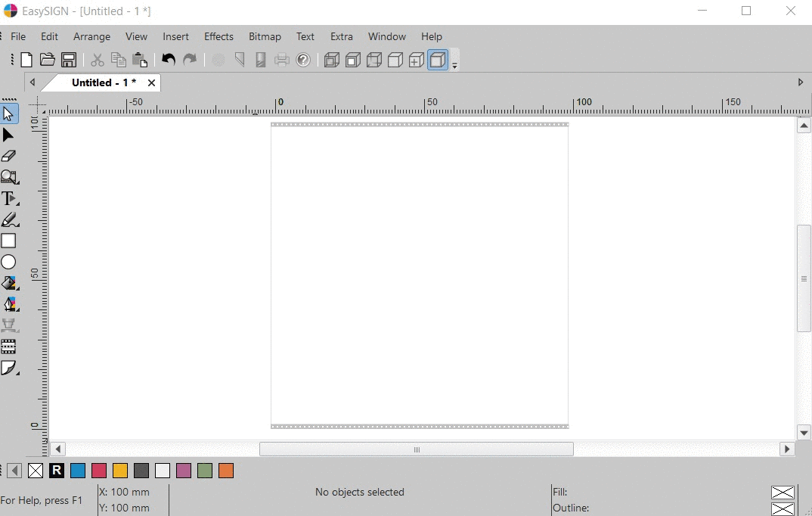The image size is (812, 516).
Task: Select the Rectangle tool
Action: pos(8,241)
